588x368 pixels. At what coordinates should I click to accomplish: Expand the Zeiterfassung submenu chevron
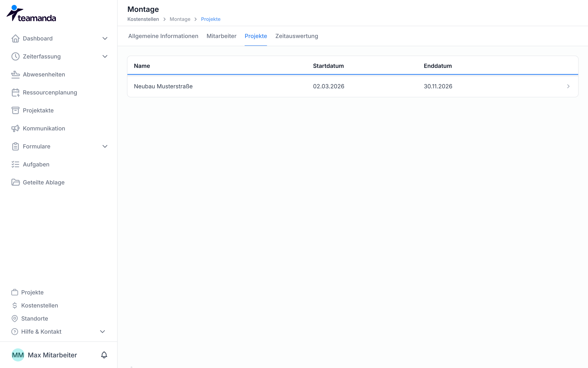(105, 56)
